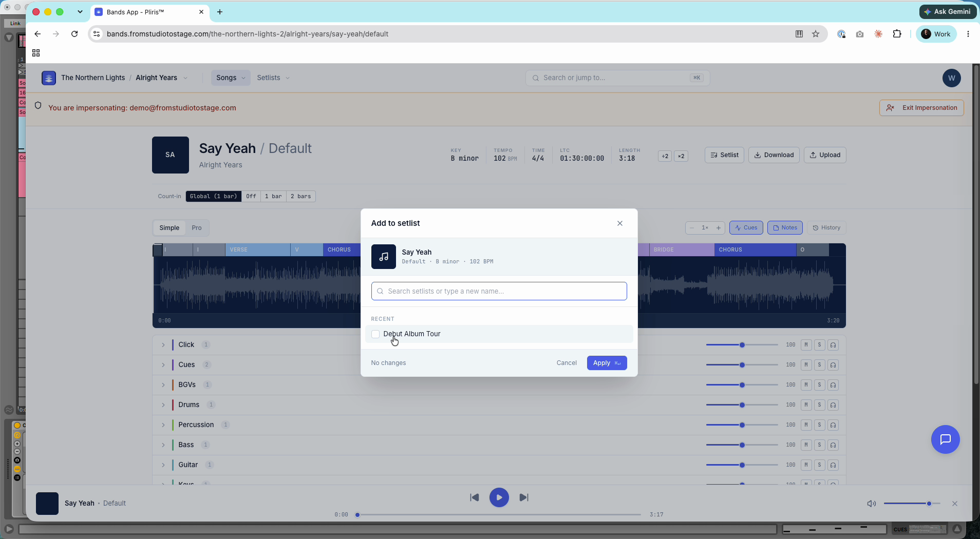Mute the Cues track
The width and height of the screenshot is (980, 539).
[x=806, y=365]
